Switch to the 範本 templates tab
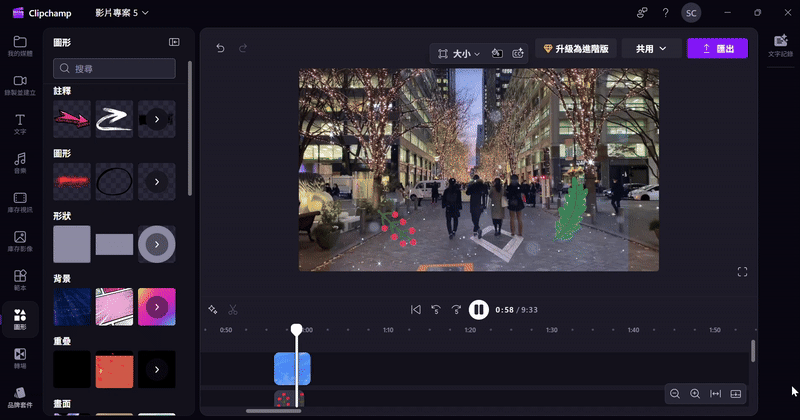The width and height of the screenshot is (800, 420). [20, 279]
